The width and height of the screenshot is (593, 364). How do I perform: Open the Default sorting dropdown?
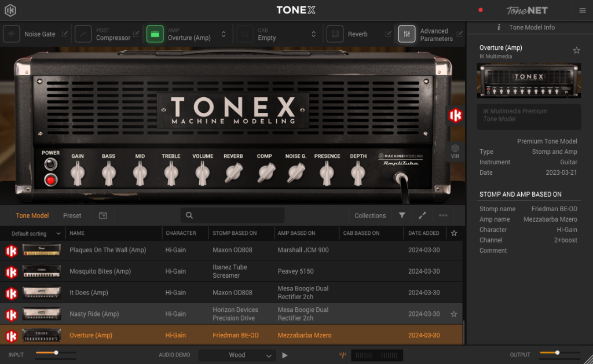(x=36, y=234)
